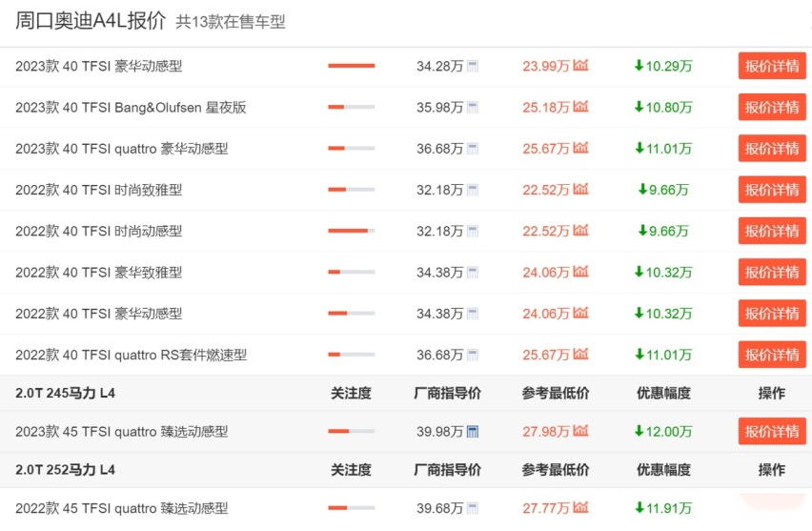The height and width of the screenshot is (531, 812).
Task: Click 周口奥迪A4L报价 page title
Action: (x=91, y=21)
